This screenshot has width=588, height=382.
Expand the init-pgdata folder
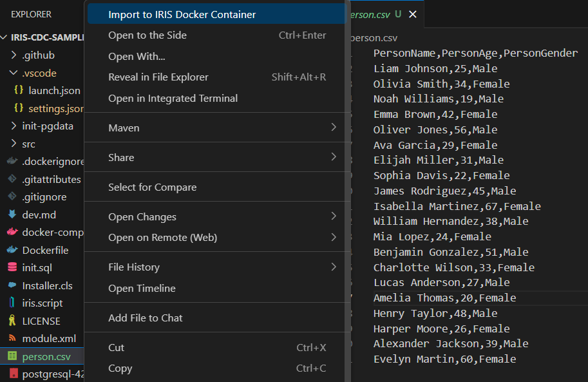(15, 126)
